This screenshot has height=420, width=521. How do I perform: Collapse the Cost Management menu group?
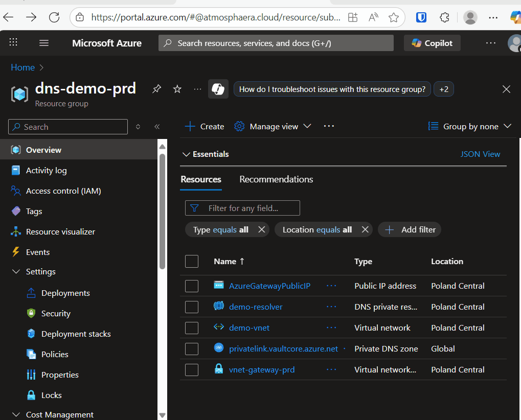(16, 415)
